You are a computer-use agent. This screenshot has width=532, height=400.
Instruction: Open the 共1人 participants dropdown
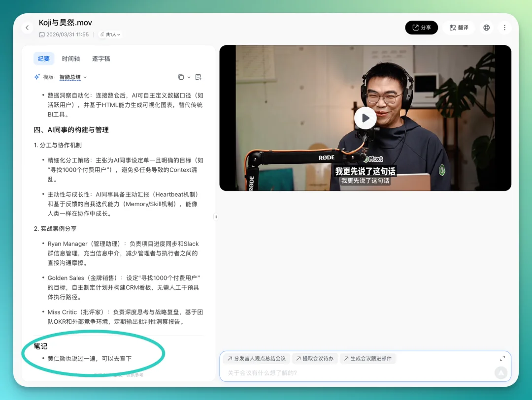109,35
